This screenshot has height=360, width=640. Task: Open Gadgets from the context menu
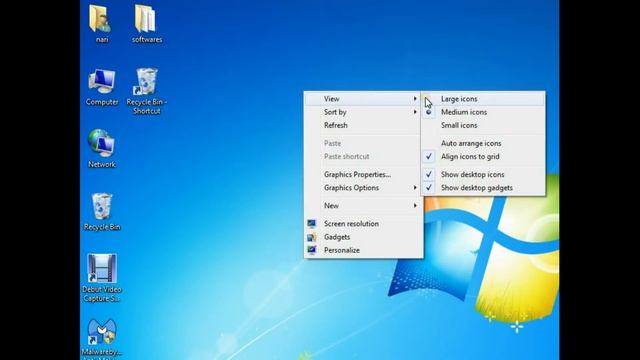363,237
